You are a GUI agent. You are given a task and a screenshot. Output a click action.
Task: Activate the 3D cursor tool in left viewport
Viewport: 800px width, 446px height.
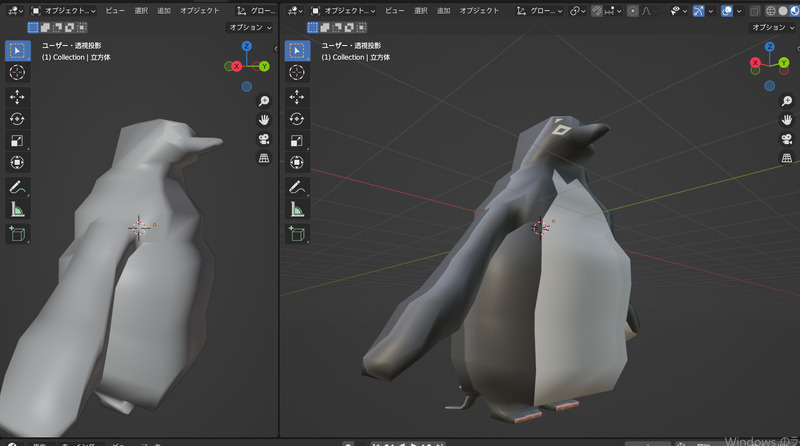click(17, 72)
